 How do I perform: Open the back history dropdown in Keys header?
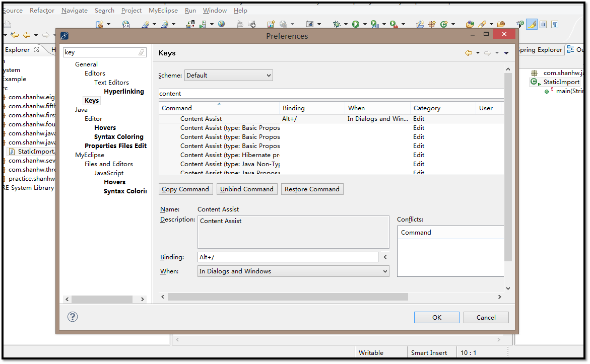(x=478, y=53)
